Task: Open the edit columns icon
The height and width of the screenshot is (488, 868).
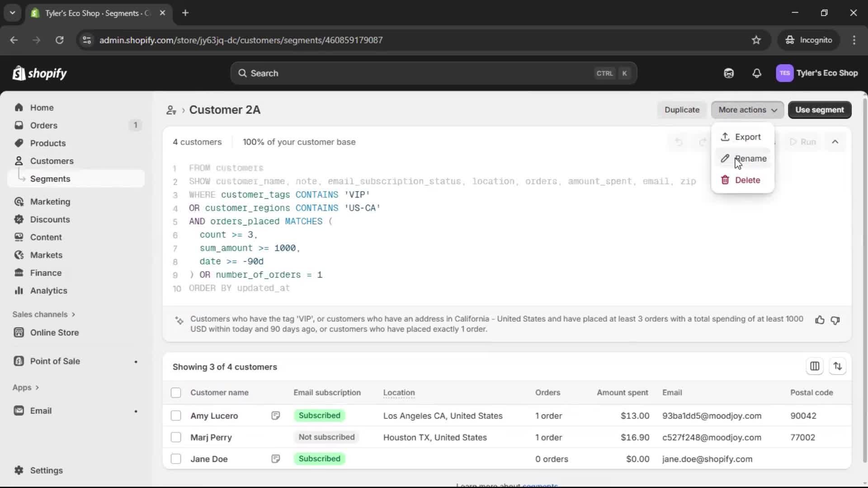Action: [815, 366]
